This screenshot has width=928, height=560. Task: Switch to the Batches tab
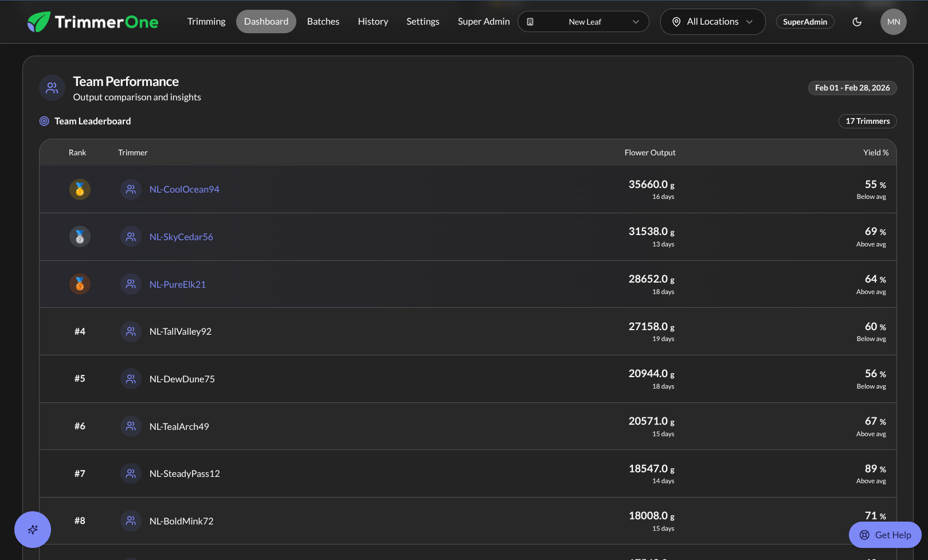click(x=323, y=22)
